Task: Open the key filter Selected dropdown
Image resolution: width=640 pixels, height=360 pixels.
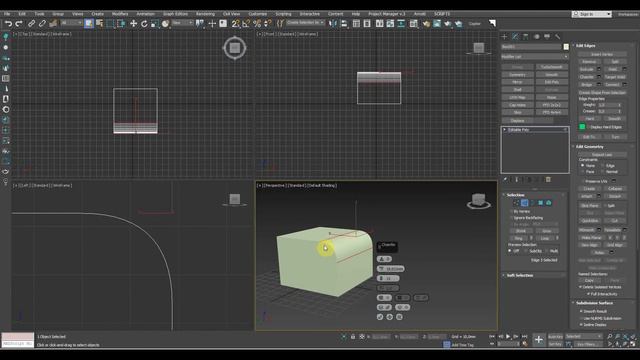Action: tap(584, 337)
